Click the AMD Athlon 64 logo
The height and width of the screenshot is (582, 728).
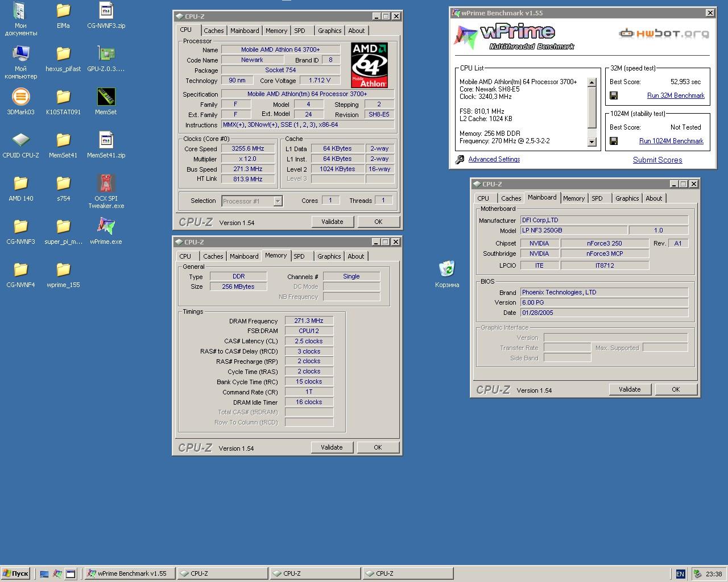click(x=369, y=65)
